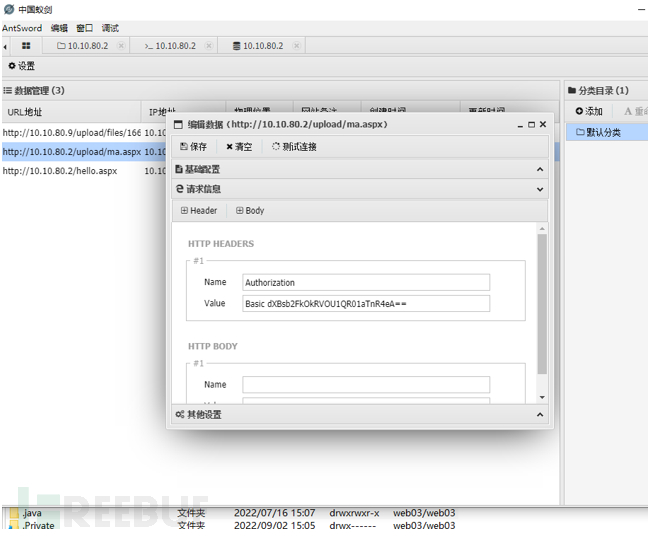This screenshot has height=536, width=651.
Task: Select the .java folder row
Action: pos(232,513)
